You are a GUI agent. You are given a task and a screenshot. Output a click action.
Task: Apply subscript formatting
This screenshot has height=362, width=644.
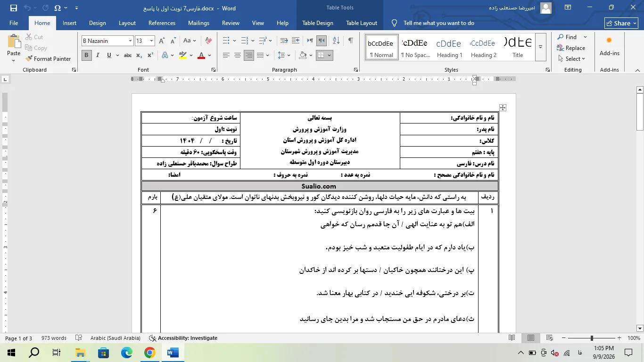139,55
